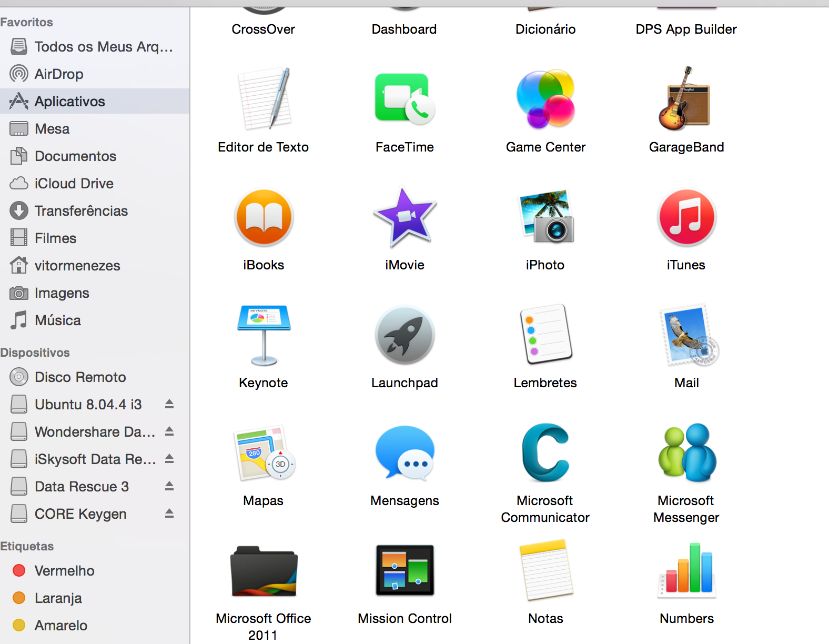Open the Transferências folder in sidebar
Screen dimensions: 829x644
tap(81, 211)
